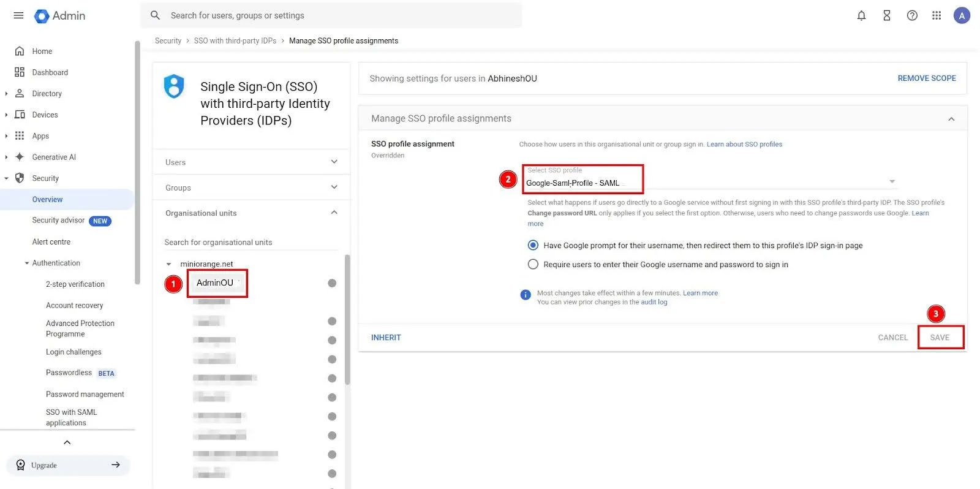
Task: Select miniorange.net root organisation
Action: point(206,264)
